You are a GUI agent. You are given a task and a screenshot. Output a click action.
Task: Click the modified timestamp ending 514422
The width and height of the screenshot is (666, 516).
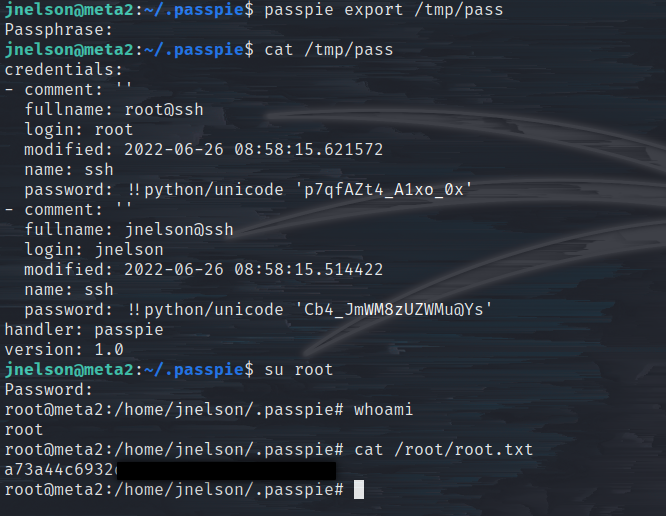254,270
